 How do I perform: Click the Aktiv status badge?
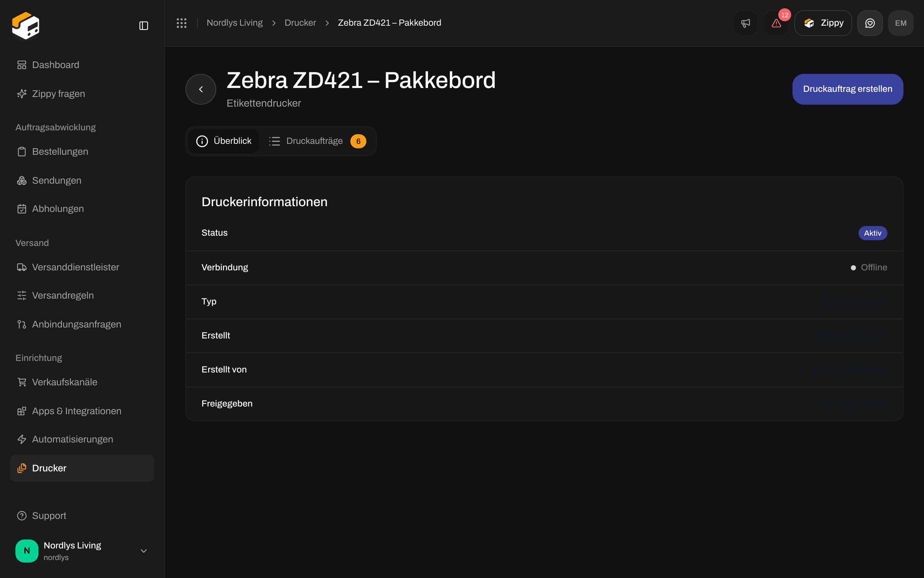[x=873, y=233]
